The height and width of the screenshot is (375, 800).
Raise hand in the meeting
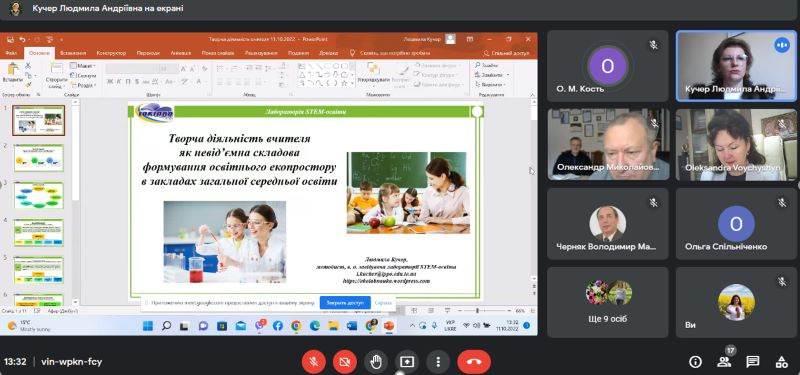(376, 362)
